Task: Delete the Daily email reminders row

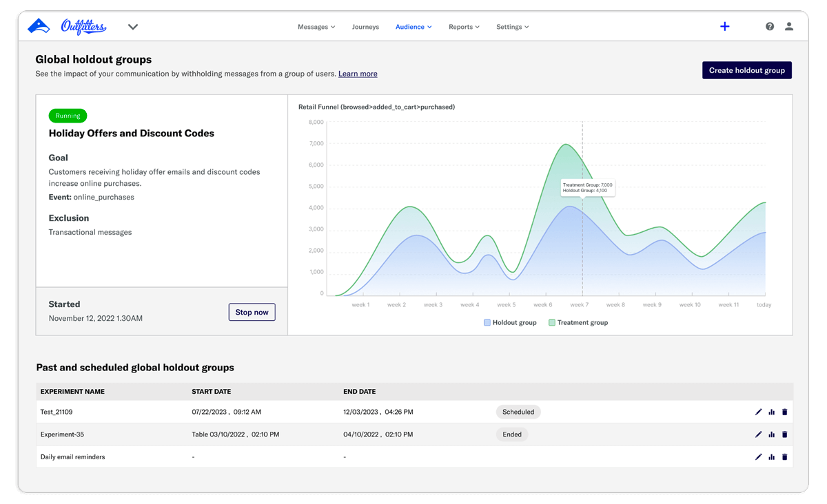Action: pos(784,457)
